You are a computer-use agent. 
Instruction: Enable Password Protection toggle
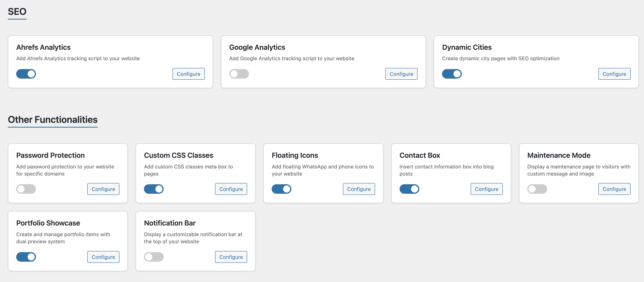point(26,189)
